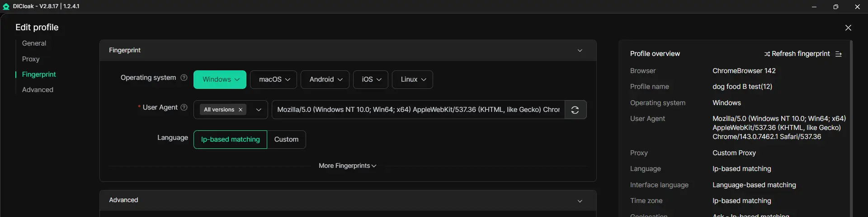
Task: Remove the All versions tag
Action: [x=241, y=110]
